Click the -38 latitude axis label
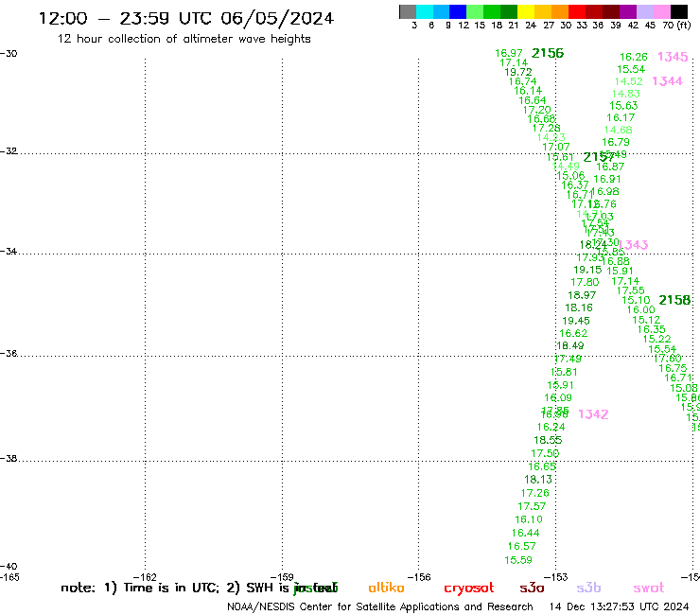 pos(9,459)
